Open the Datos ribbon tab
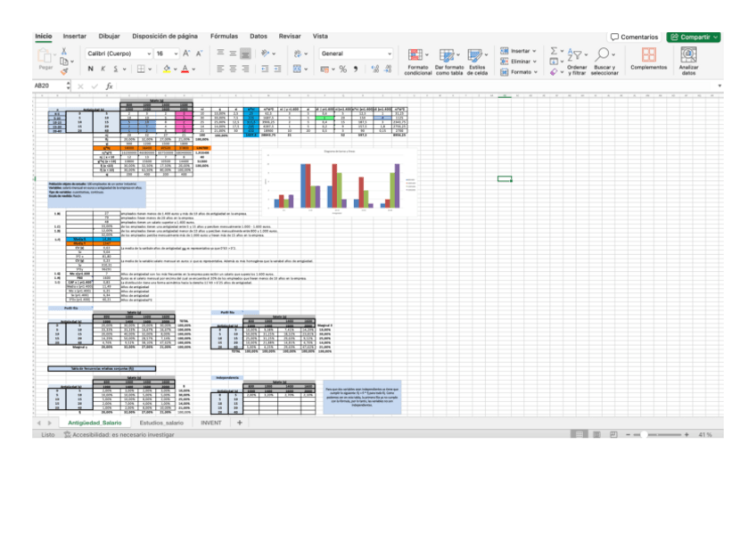Screen dimensions: 756x534 click(x=259, y=37)
